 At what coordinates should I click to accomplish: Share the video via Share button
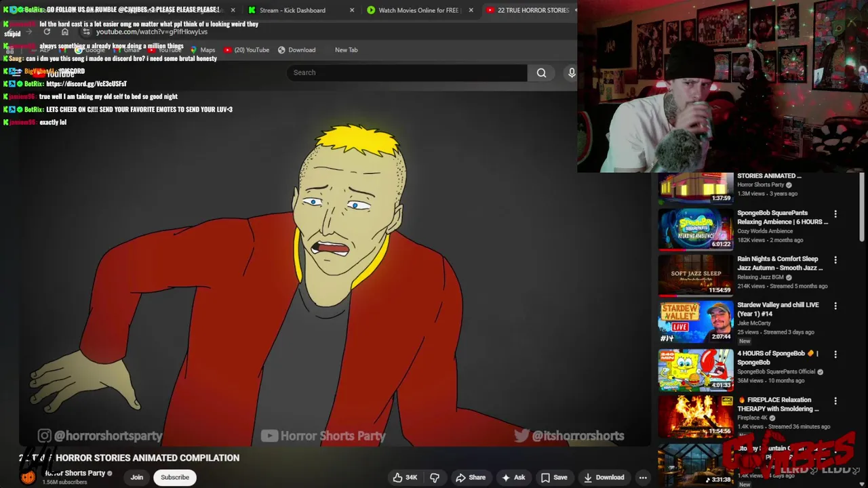(471, 477)
